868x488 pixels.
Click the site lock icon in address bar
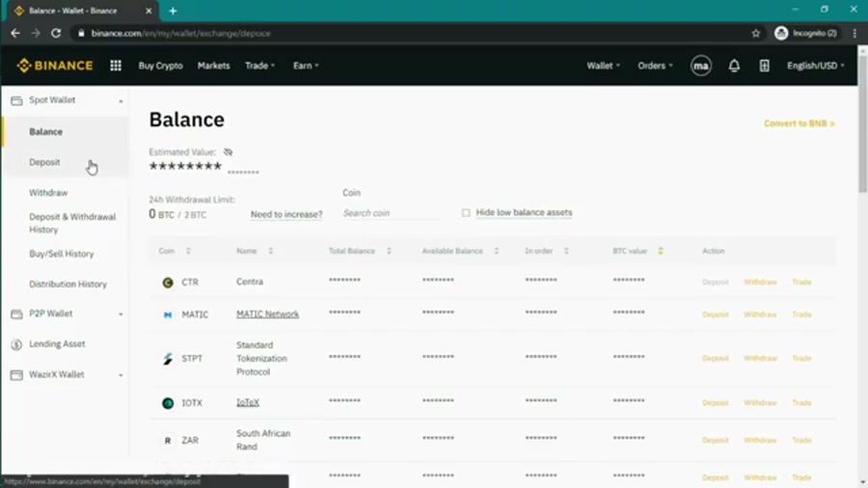click(81, 33)
